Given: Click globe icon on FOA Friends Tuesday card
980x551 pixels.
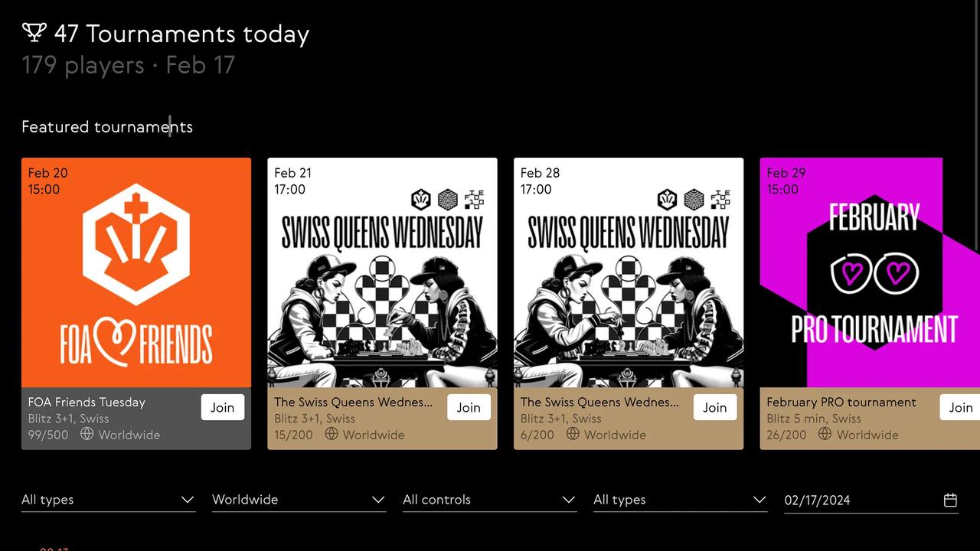Looking at the screenshot, I should (x=87, y=434).
